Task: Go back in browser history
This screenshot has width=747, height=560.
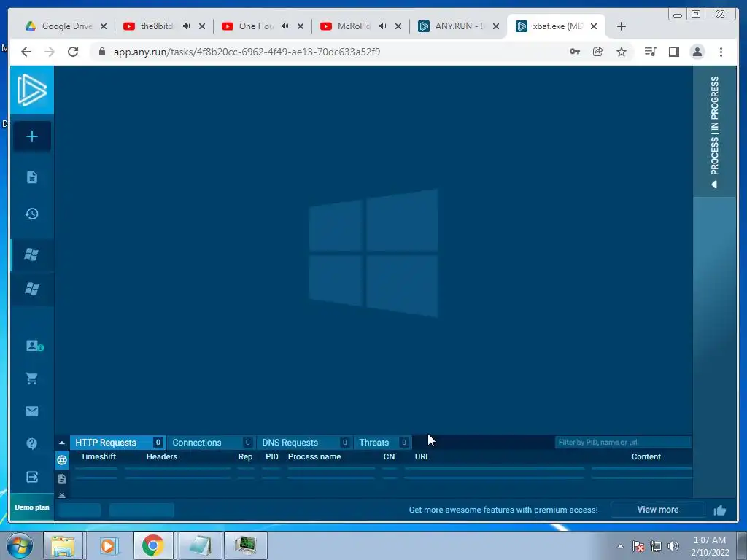Action: coord(26,52)
